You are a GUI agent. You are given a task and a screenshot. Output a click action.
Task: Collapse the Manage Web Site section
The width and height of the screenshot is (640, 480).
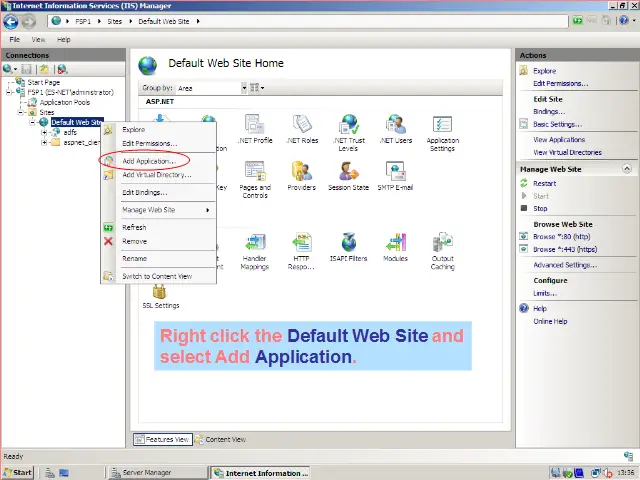tap(627, 169)
